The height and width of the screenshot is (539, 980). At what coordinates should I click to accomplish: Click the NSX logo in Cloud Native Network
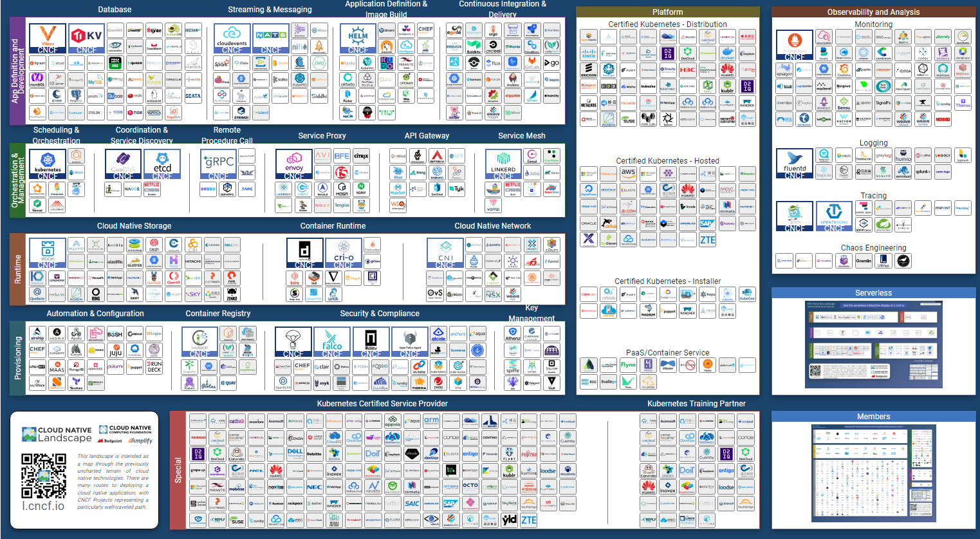pos(493,294)
